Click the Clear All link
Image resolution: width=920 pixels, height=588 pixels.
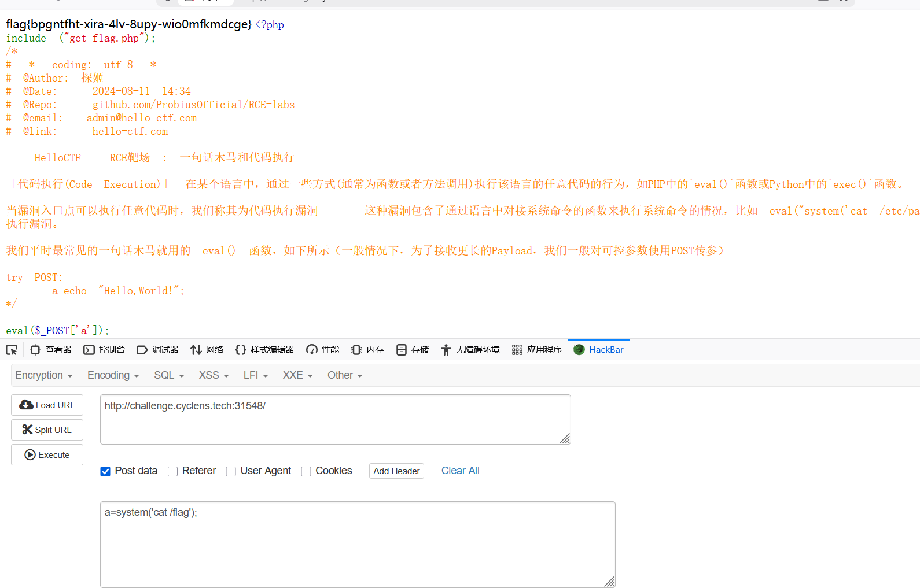click(x=461, y=471)
